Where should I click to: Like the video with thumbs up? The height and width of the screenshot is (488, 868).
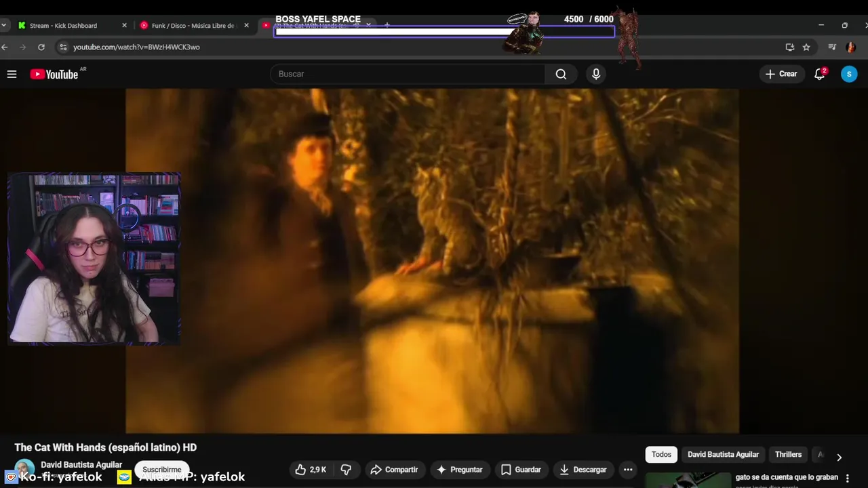pos(311,470)
